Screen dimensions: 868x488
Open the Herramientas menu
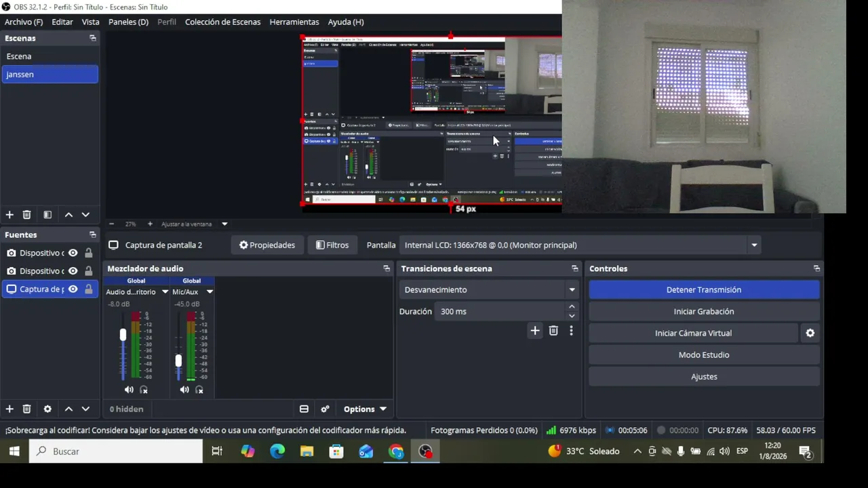(x=294, y=22)
